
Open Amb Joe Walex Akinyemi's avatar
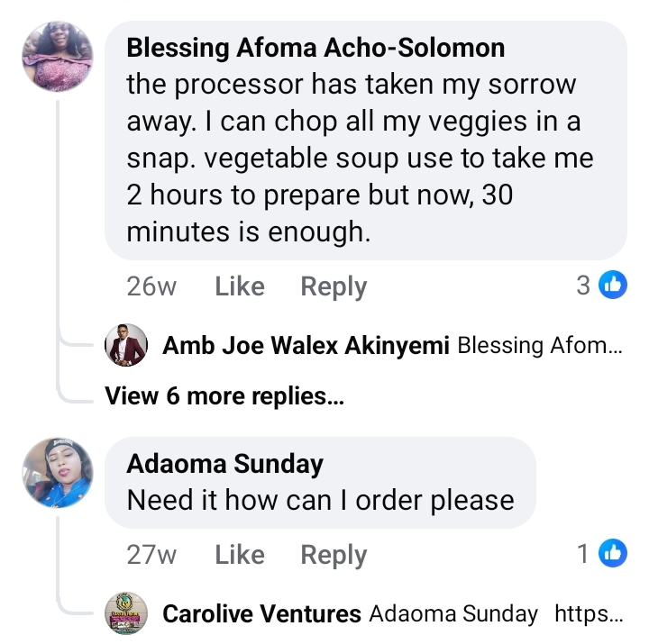(x=126, y=345)
